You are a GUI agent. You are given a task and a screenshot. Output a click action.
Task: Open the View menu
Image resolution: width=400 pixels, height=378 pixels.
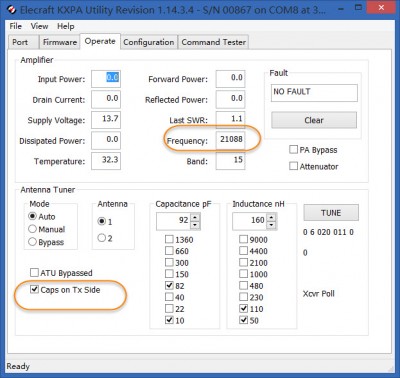click(x=39, y=26)
